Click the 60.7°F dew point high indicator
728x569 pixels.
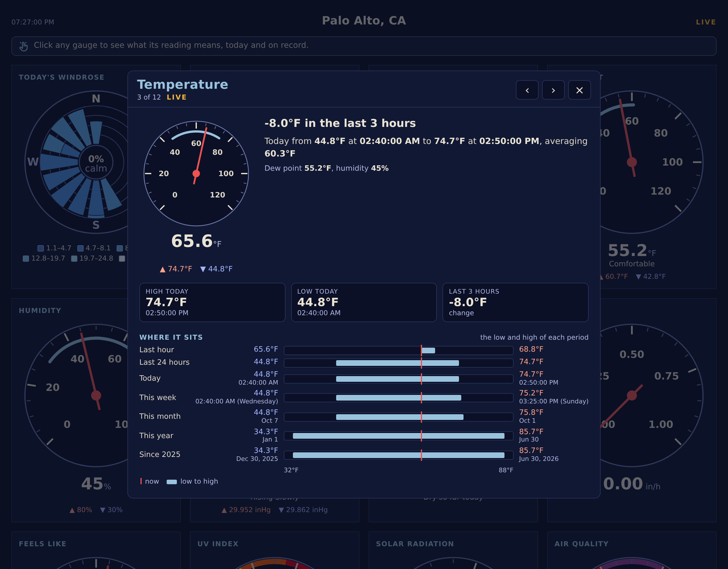coord(614,277)
